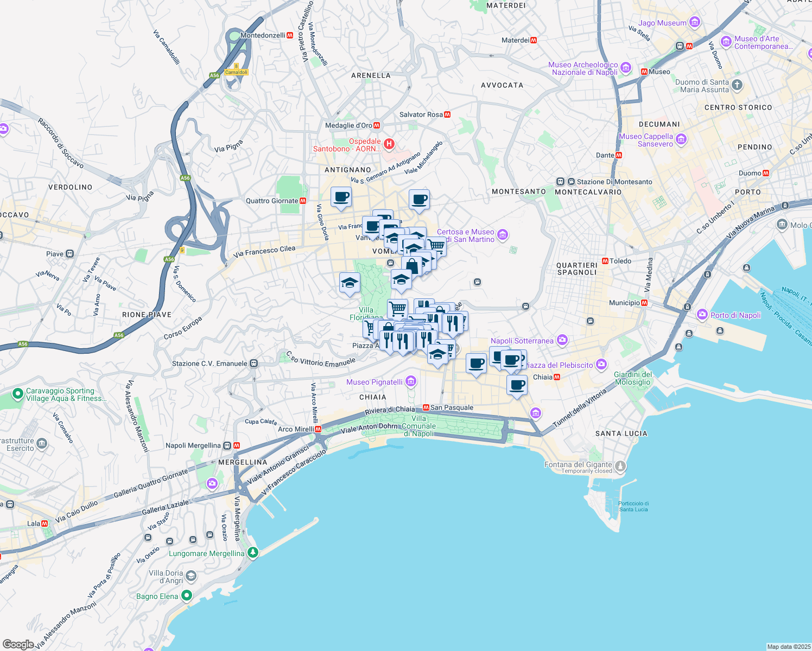Select the MERGELLINA neighborhood label

[x=243, y=462]
